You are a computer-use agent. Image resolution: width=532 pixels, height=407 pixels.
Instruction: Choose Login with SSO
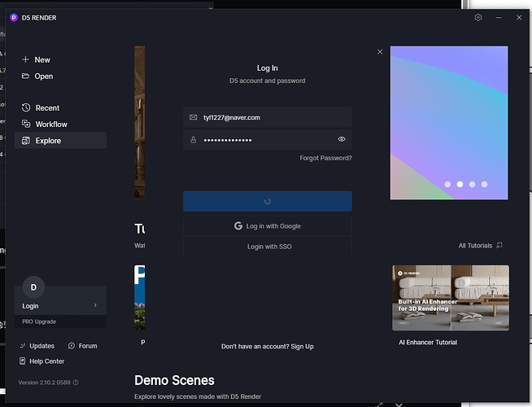[268, 247]
